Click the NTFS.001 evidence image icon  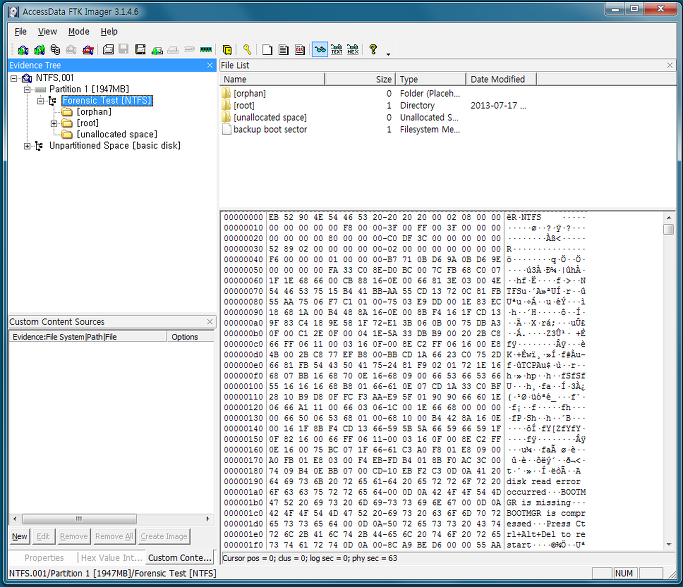[x=27, y=78]
